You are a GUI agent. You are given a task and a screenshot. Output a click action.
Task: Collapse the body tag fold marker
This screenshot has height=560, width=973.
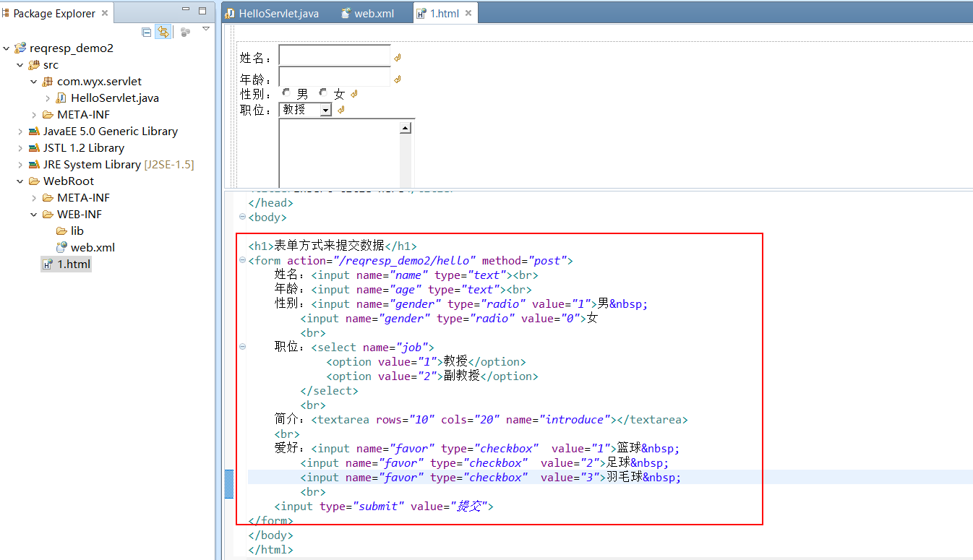tap(242, 217)
